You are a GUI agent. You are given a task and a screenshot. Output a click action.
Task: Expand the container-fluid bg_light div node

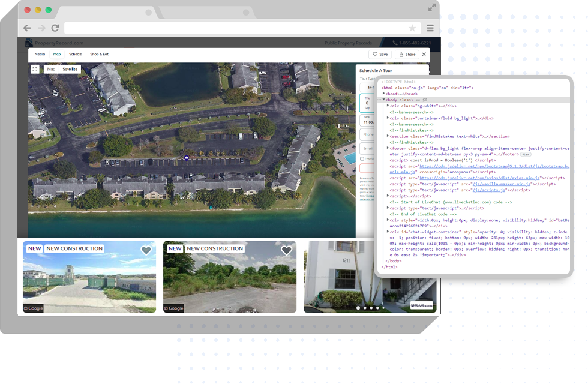[388, 118]
